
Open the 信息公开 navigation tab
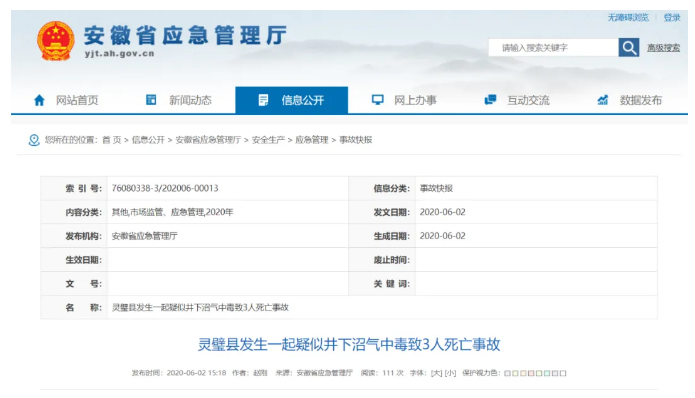(x=292, y=100)
